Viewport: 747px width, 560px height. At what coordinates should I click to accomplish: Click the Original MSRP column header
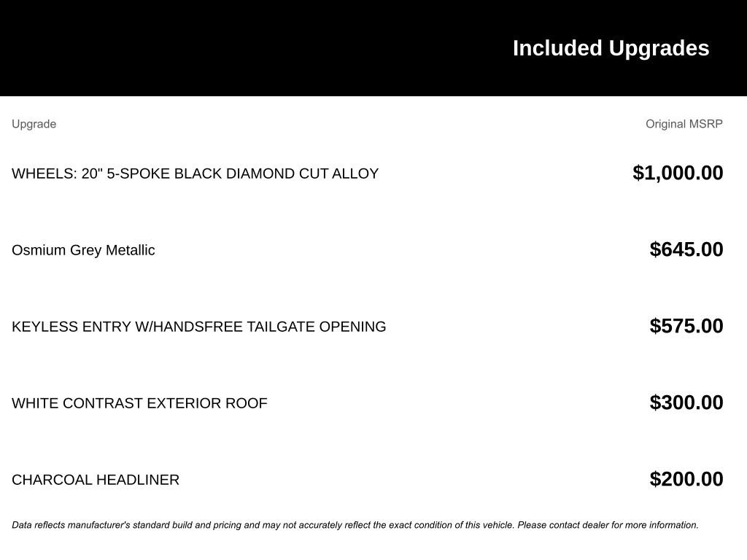(684, 124)
